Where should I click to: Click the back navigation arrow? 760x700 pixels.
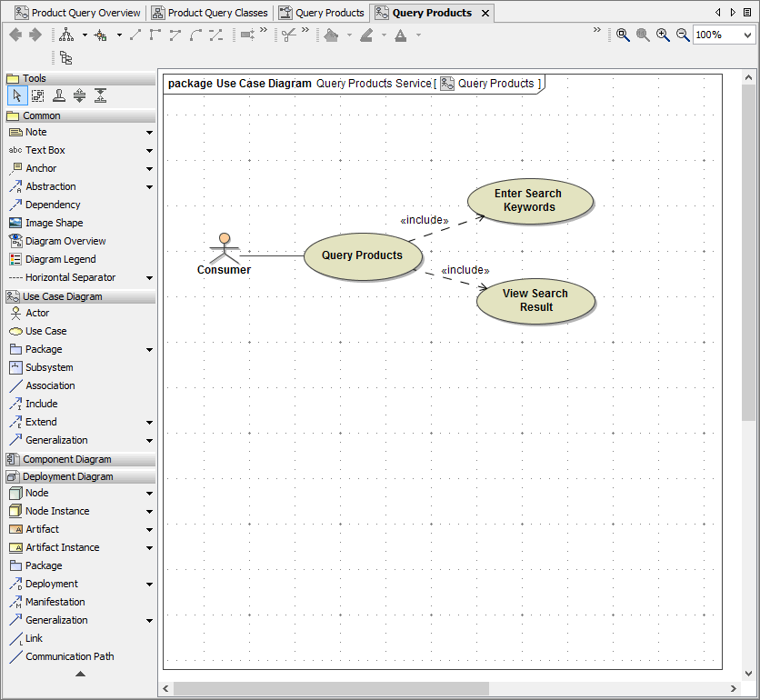click(14, 35)
